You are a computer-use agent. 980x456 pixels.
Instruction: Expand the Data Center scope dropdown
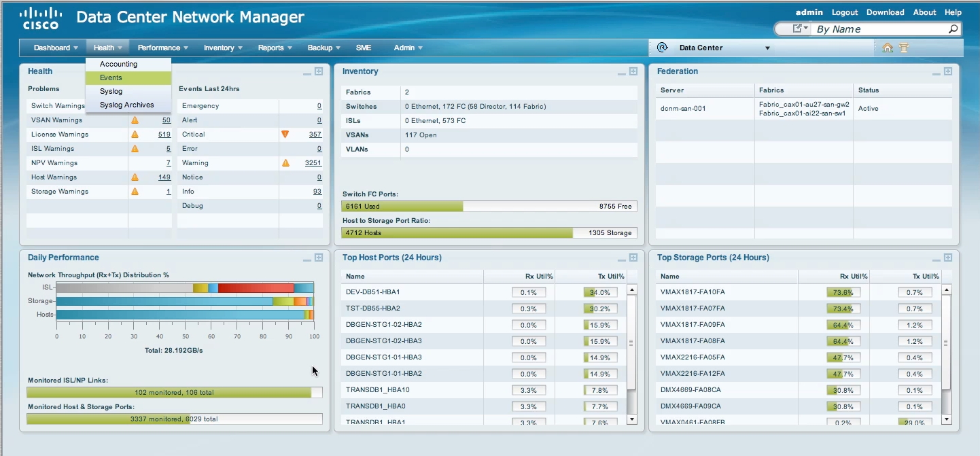(x=767, y=48)
